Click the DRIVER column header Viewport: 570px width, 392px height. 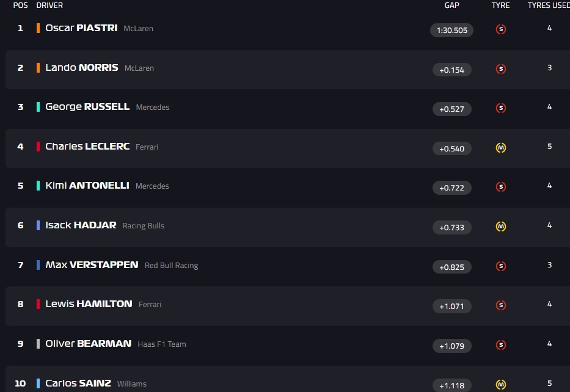[49, 5]
